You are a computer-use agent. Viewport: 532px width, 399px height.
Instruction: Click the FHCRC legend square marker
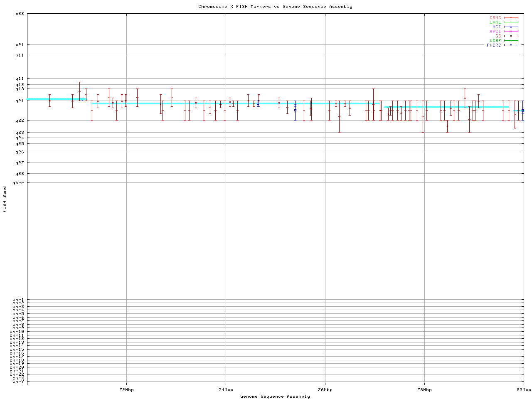(511, 45)
